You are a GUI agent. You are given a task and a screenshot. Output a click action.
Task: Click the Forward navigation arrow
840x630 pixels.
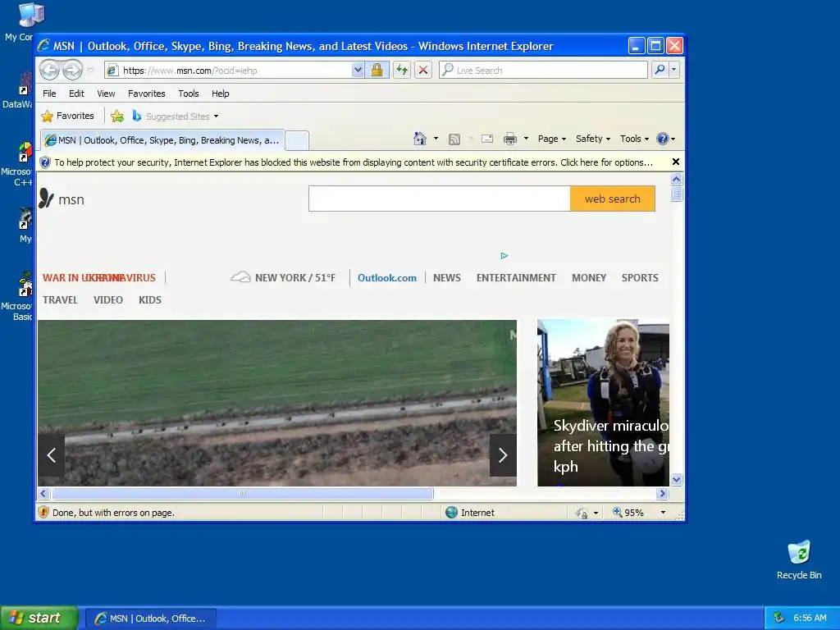(73, 70)
